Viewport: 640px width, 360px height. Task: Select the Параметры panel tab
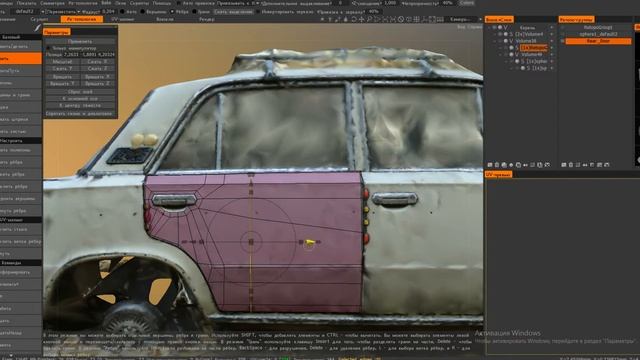(x=56, y=32)
